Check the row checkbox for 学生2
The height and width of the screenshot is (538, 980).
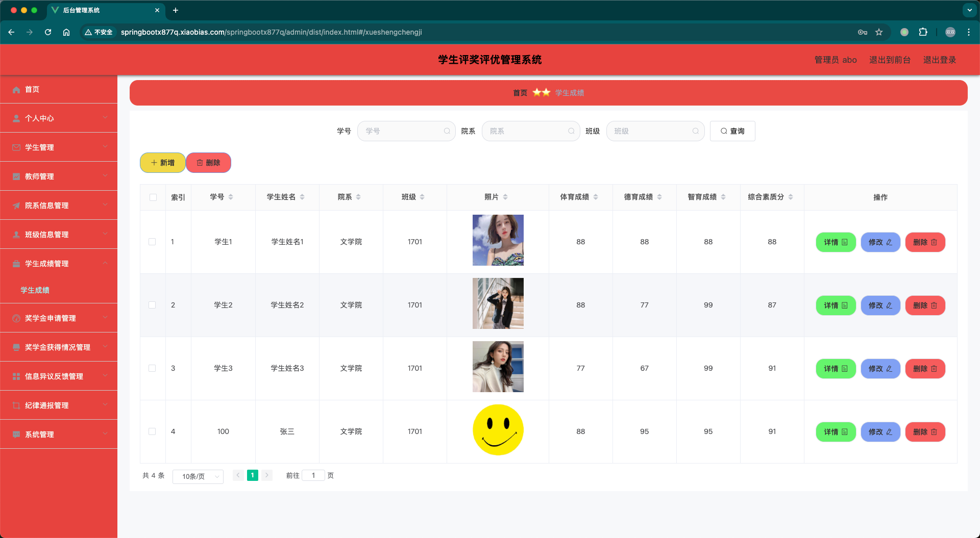pos(152,305)
